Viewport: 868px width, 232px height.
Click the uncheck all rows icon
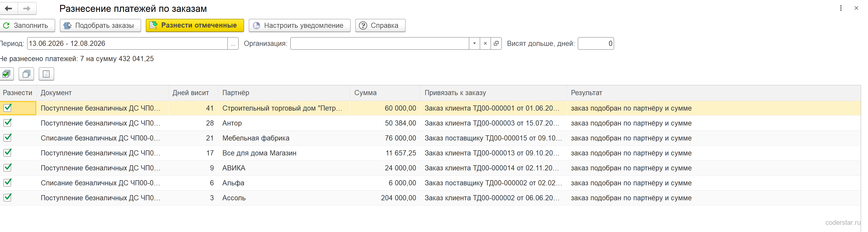[x=26, y=74]
